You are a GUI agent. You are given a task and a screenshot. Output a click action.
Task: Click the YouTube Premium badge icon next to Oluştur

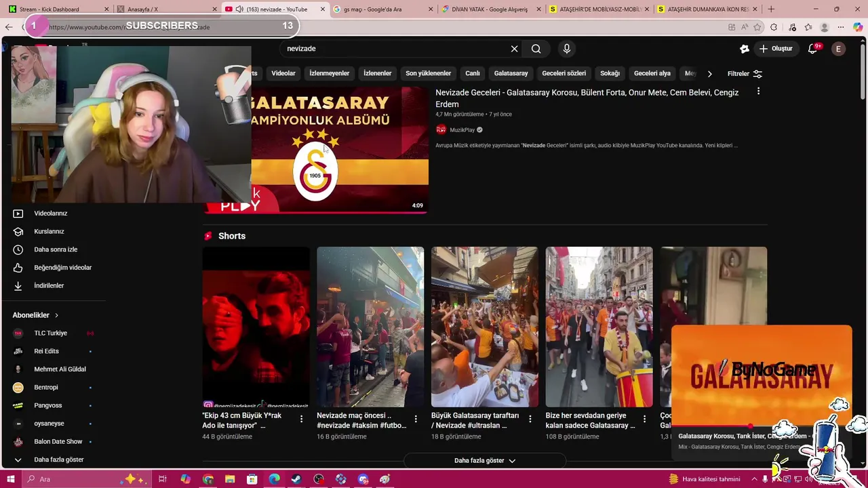click(744, 49)
